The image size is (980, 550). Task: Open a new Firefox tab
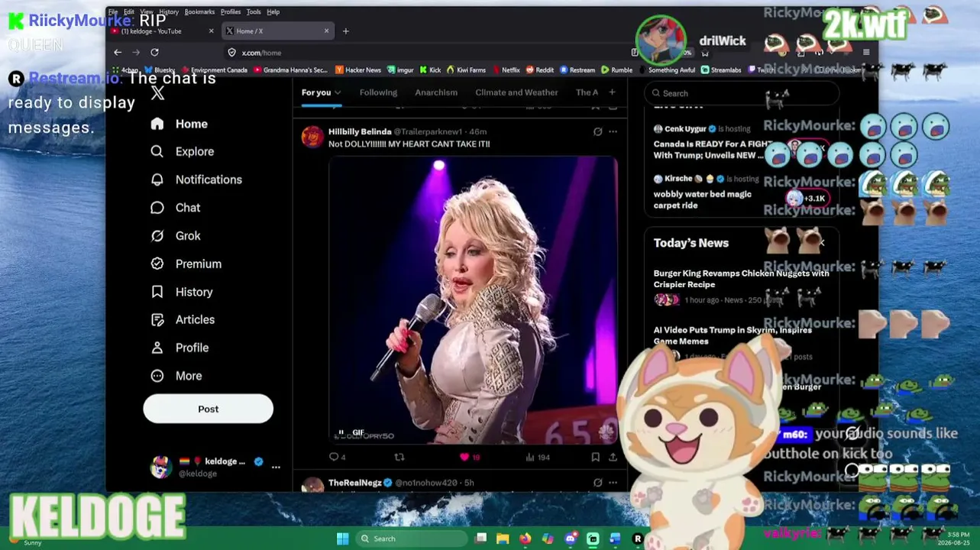click(x=345, y=31)
